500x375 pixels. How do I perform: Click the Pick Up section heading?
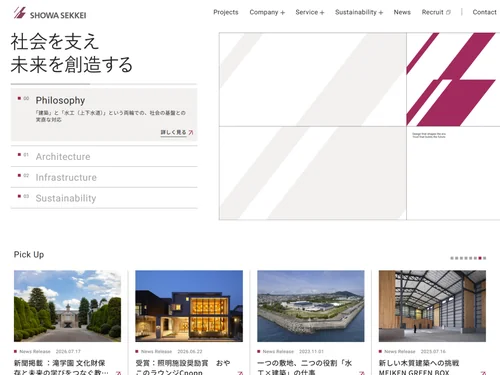(x=29, y=254)
